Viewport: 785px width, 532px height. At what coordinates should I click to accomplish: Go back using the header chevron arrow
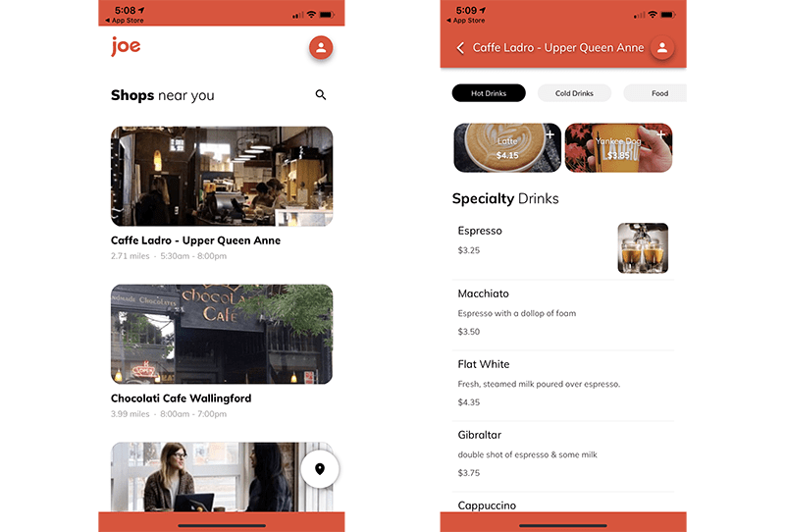[x=460, y=48]
